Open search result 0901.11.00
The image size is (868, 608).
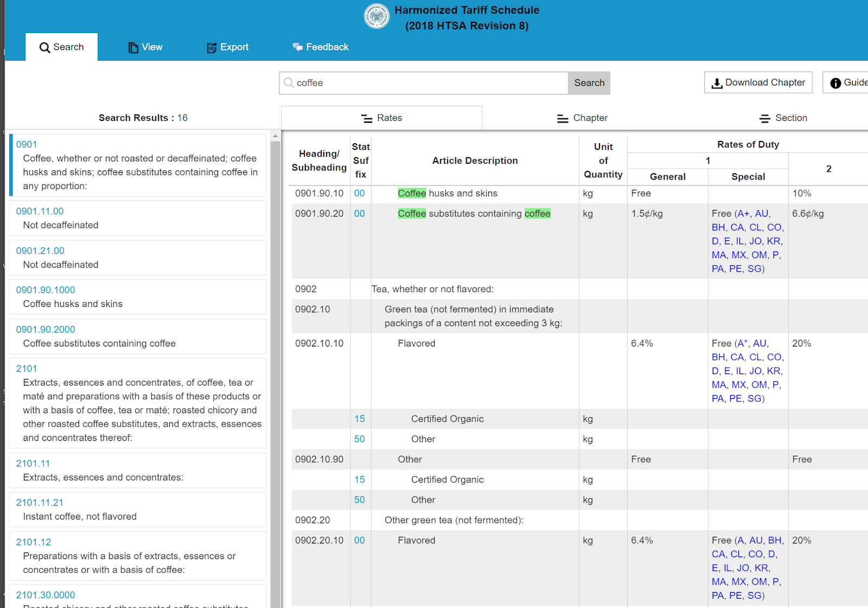(40, 211)
